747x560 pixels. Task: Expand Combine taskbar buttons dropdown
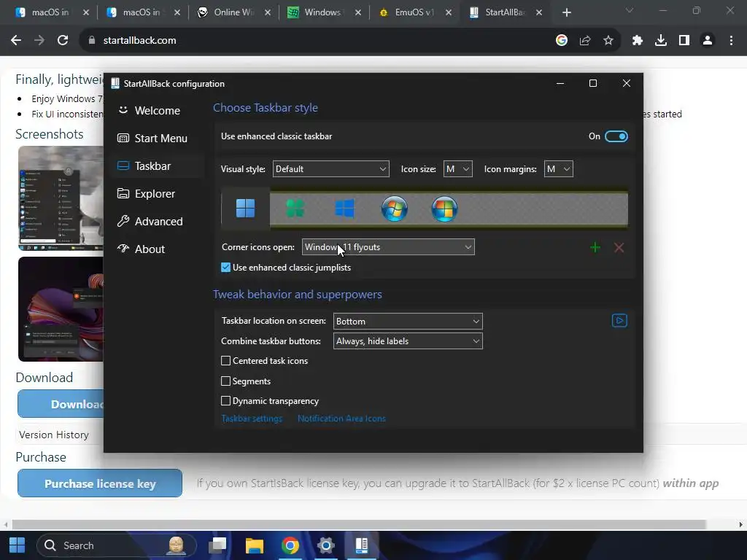pos(408,341)
